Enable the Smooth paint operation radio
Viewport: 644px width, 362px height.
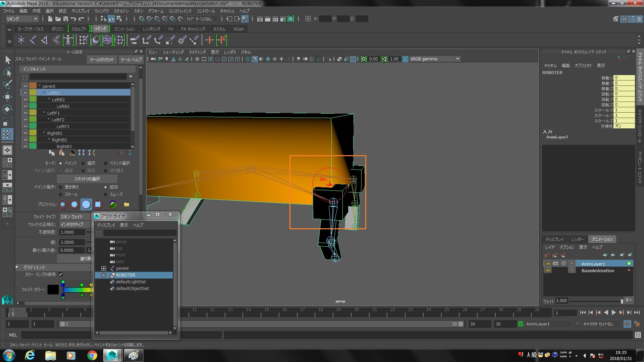point(106,194)
